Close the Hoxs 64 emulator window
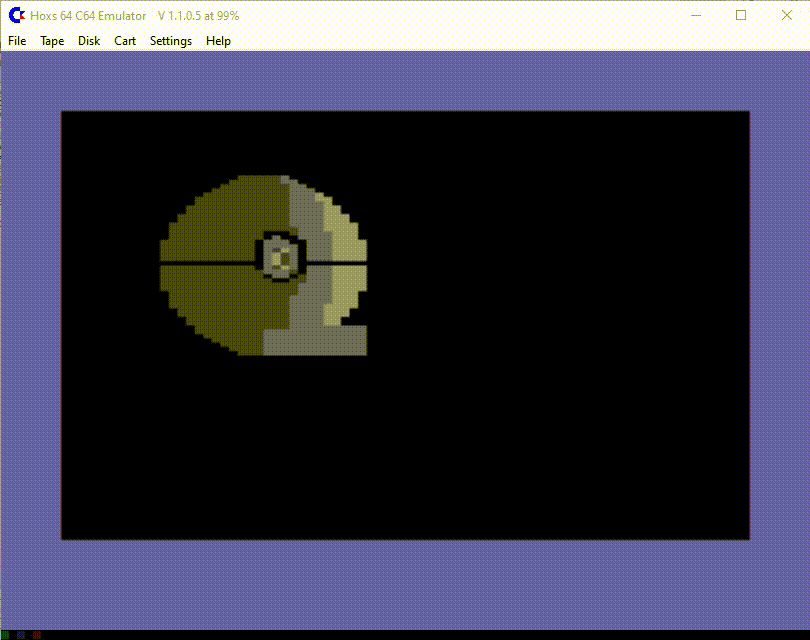810x640 pixels. point(787,15)
